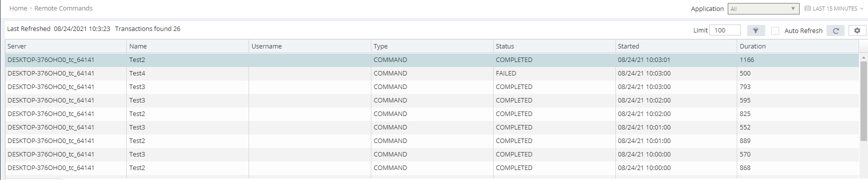
Task: Click the Limit input field
Action: [725, 30]
